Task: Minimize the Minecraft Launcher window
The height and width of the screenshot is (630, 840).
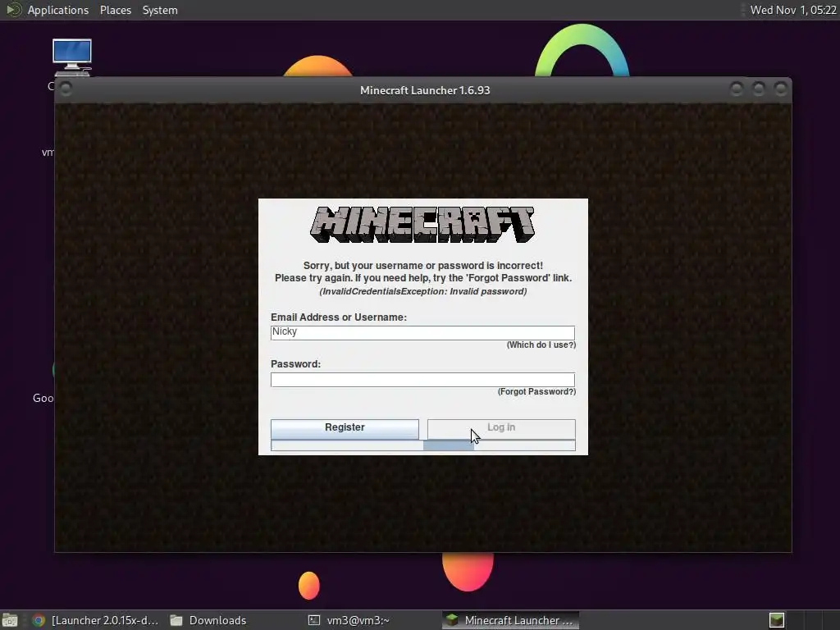Action: click(x=737, y=89)
